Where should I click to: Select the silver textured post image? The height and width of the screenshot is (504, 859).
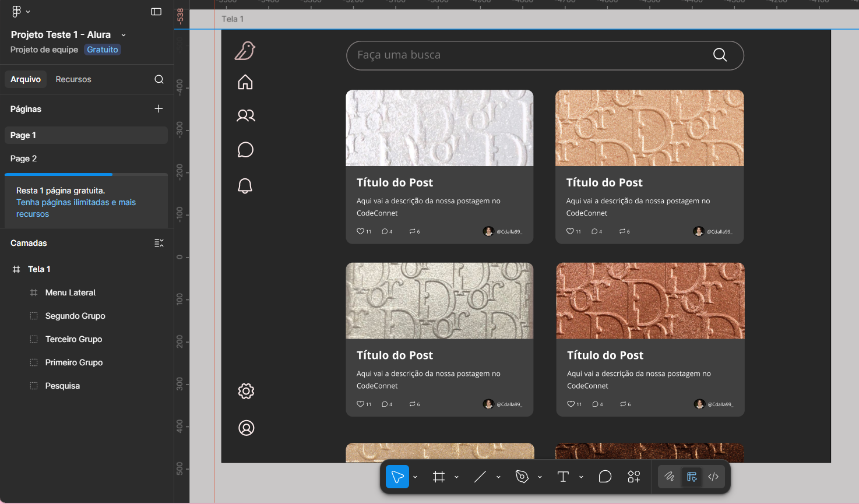(x=439, y=301)
